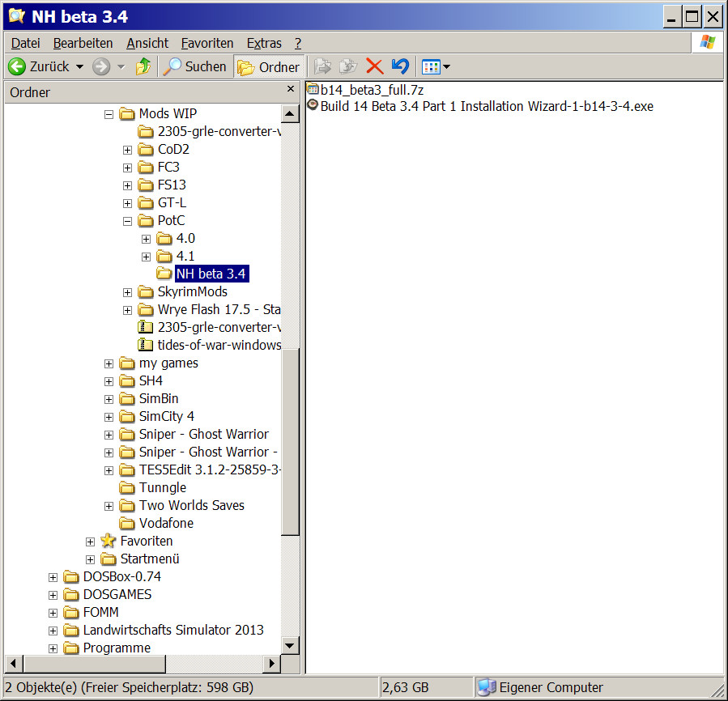The width and height of the screenshot is (728, 701).
Task: Click the Mods WIP folder icon
Action: tap(127, 114)
